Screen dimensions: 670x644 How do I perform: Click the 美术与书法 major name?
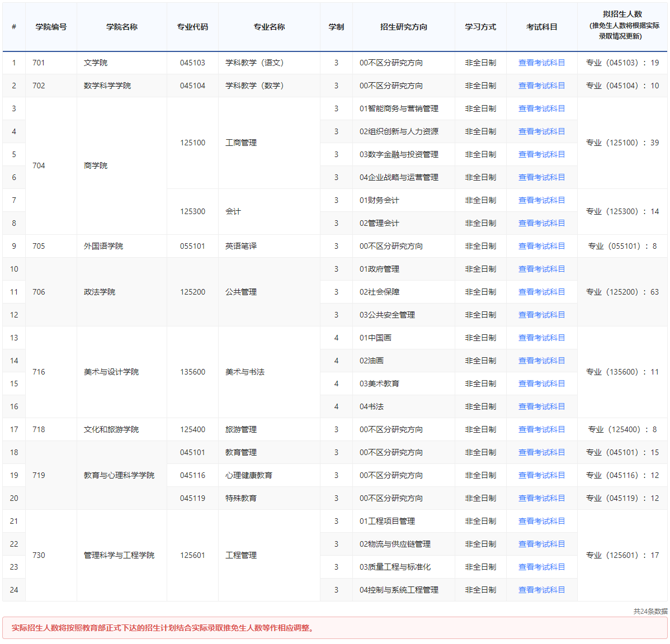point(245,372)
